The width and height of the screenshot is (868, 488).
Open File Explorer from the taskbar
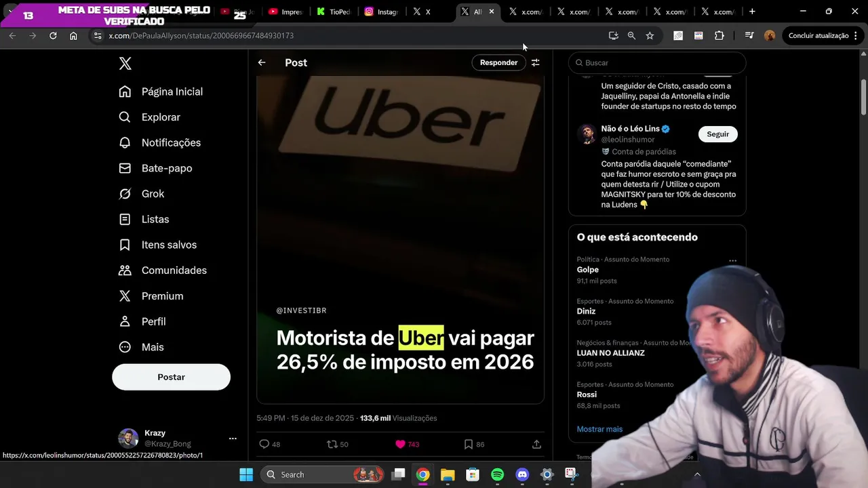[448, 474]
